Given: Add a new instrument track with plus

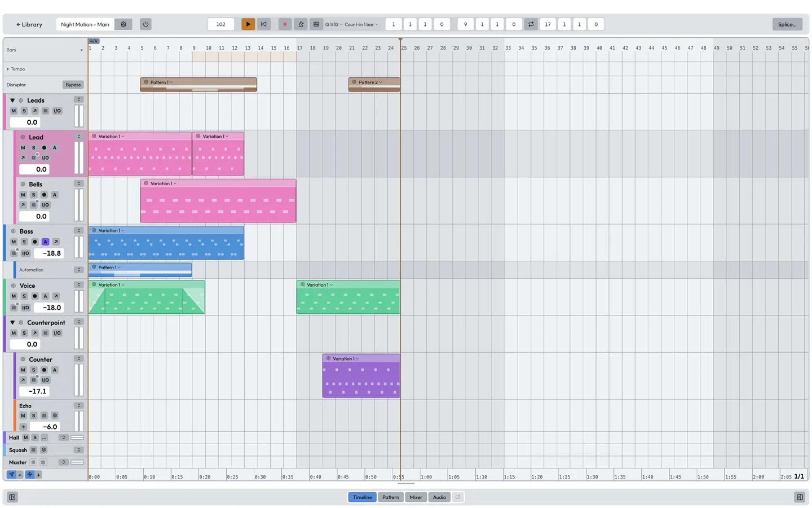Looking at the screenshot, I should pos(20,475).
